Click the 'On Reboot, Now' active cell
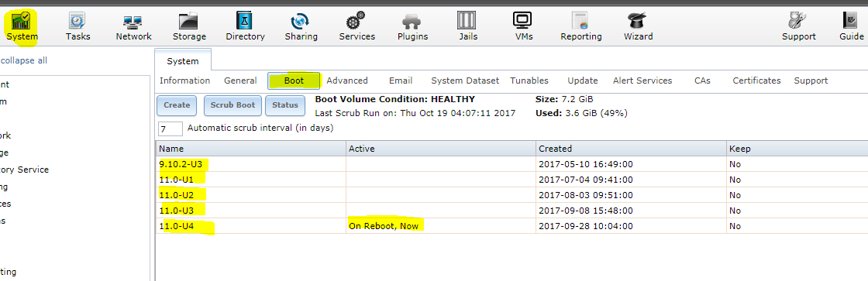868x281 pixels. [441, 226]
